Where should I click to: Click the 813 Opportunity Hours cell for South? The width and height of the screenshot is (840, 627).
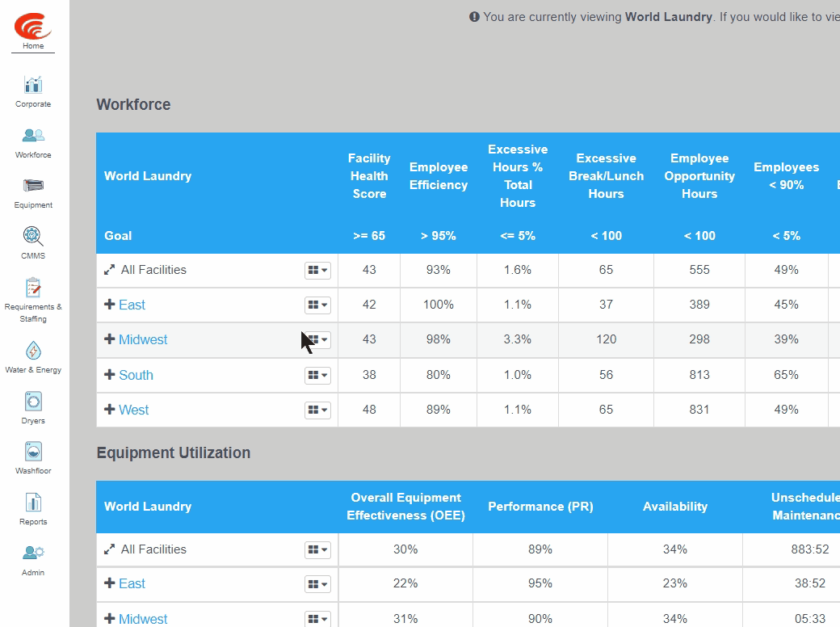(699, 375)
